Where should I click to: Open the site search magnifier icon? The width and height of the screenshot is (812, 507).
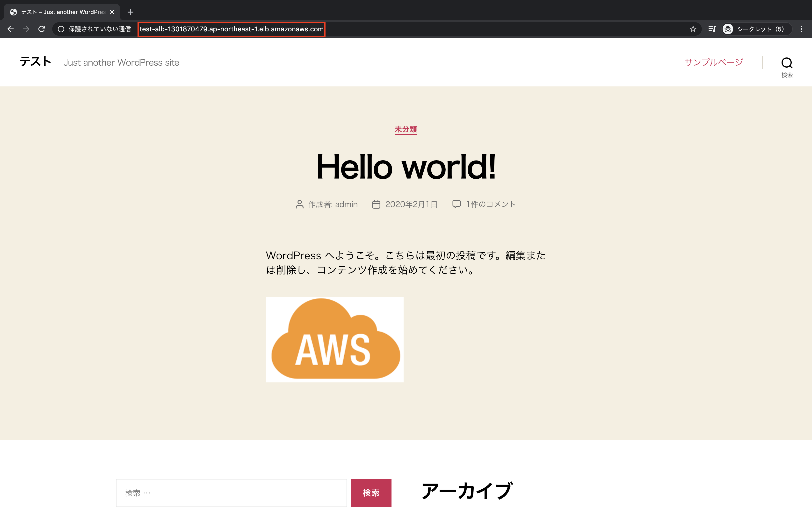click(787, 62)
